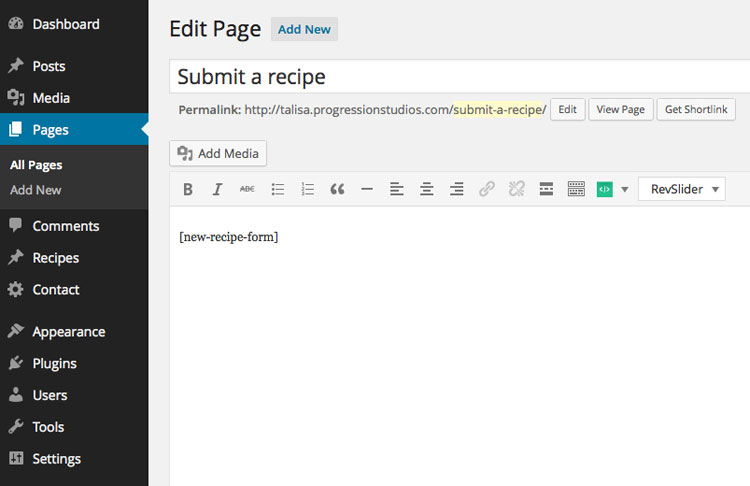Click the [new-recipe-form] shortcode text
750x486 pixels.
point(229,237)
